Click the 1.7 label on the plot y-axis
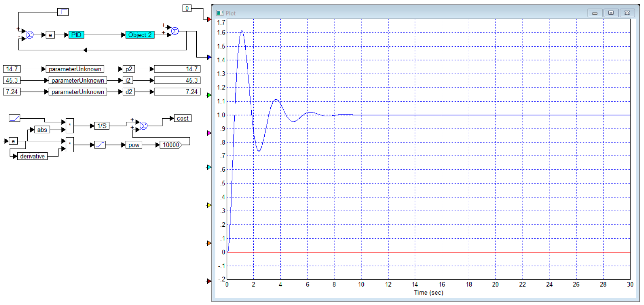The width and height of the screenshot is (644, 305). [221, 22]
